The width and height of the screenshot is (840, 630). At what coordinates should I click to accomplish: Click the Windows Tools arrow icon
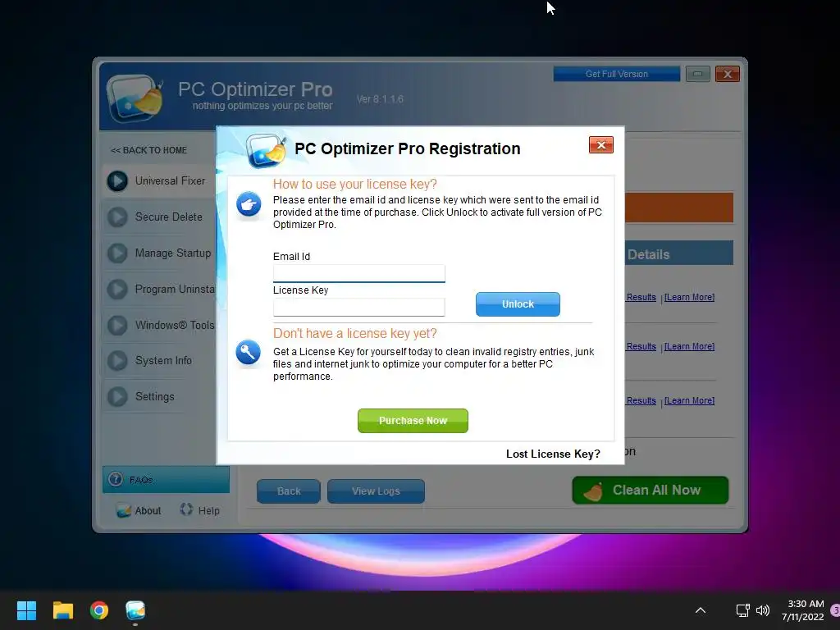pyautogui.click(x=117, y=325)
